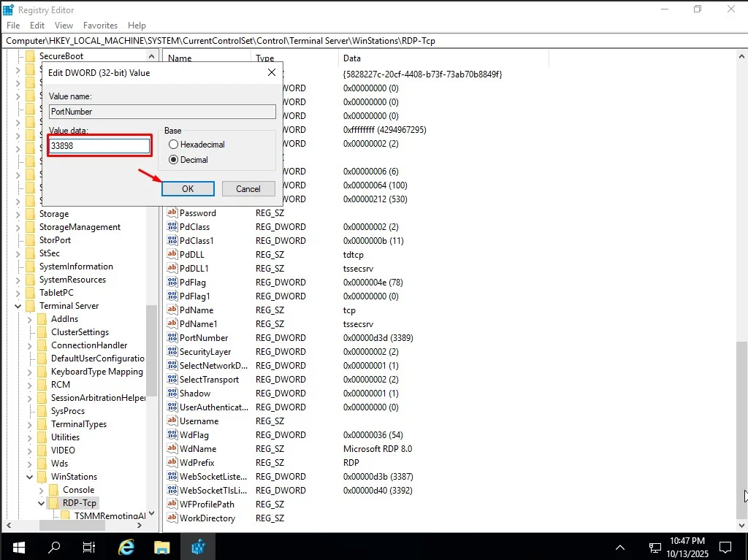Open the Favorites menu
The width and height of the screenshot is (748, 560).
pyautogui.click(x=100, y=25)
